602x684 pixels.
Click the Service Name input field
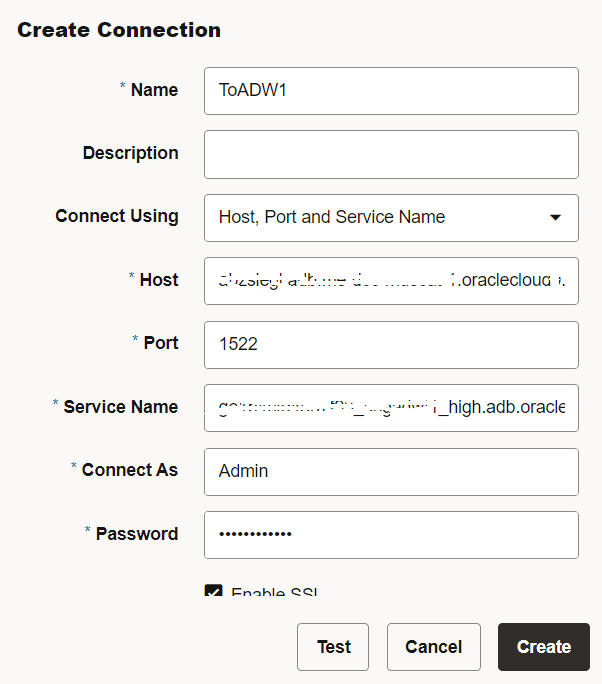click(390, 408)
